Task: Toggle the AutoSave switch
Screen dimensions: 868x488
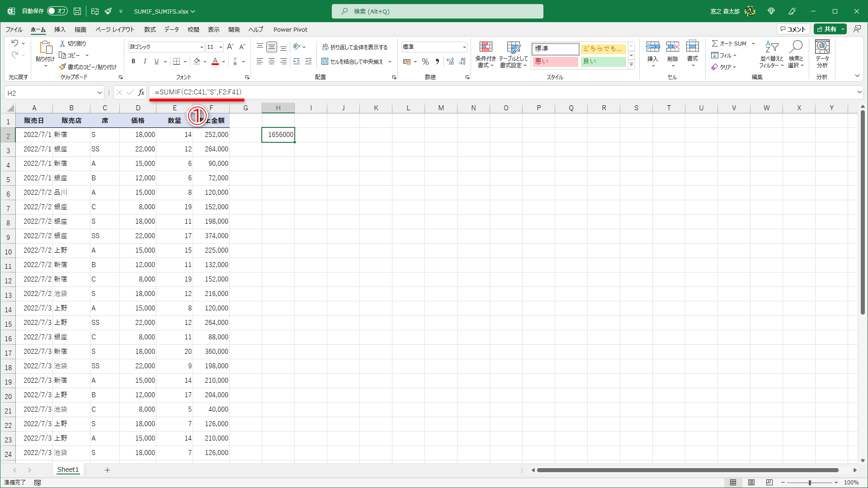Action: coord(57,11)
